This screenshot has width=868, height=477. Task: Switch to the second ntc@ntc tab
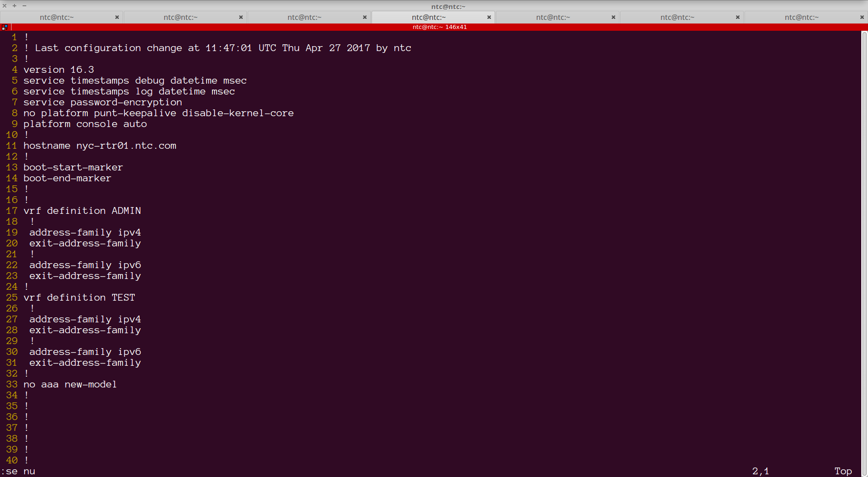click(x=181, y=17)
